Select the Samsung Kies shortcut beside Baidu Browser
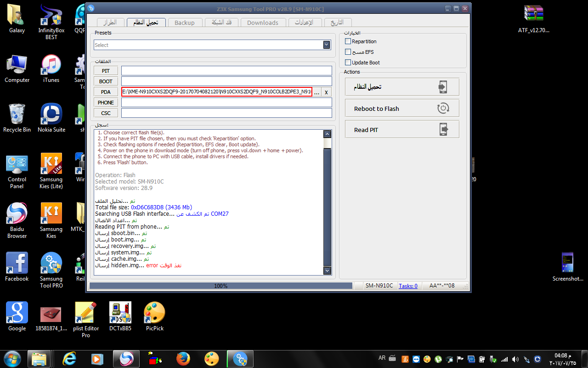This screenshot has width=588, height=368. tap(51, 220)
